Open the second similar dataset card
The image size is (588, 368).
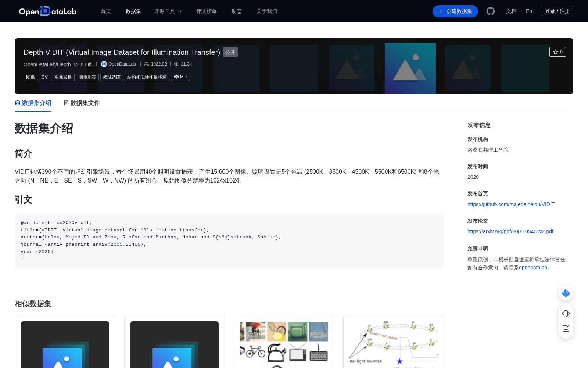tap(175, 342)
